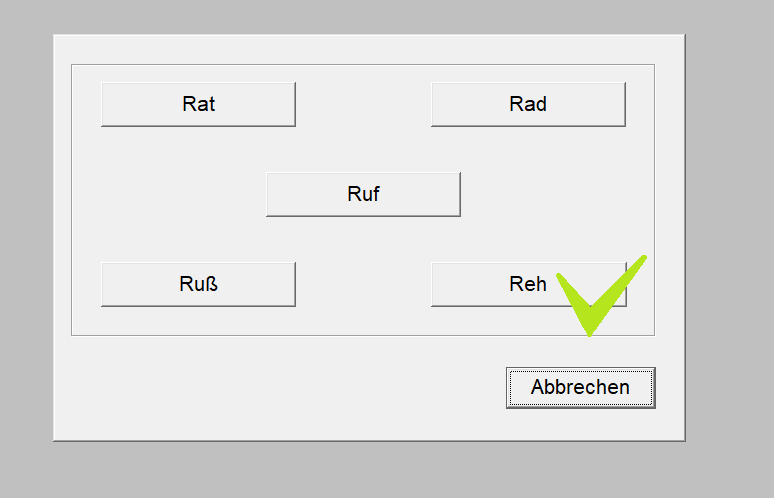The image size is (774, 498).
Task: Click the gray area outside the dialog
Action: click(x=730, y=250)
